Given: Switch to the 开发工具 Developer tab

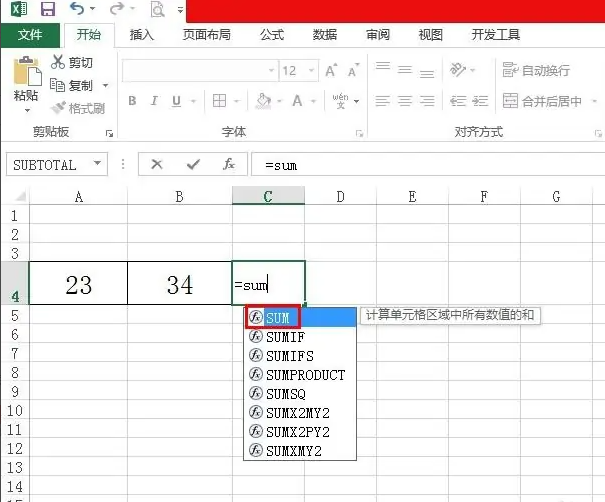Looking at the screenshot, I should point(496,35).
